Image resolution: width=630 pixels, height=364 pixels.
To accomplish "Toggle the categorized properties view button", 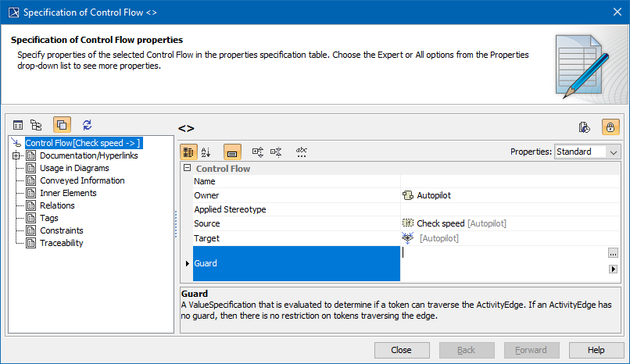I will tap(188, 152).
